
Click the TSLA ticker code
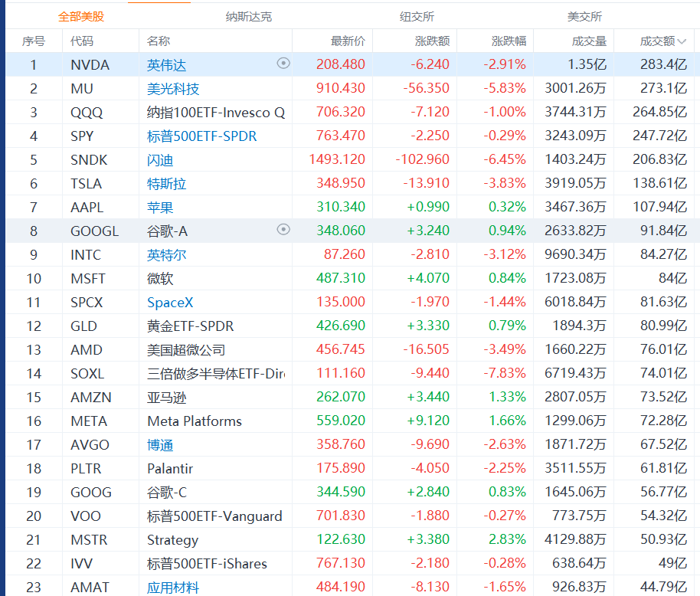pyautogui.click(x=87, y=184)
